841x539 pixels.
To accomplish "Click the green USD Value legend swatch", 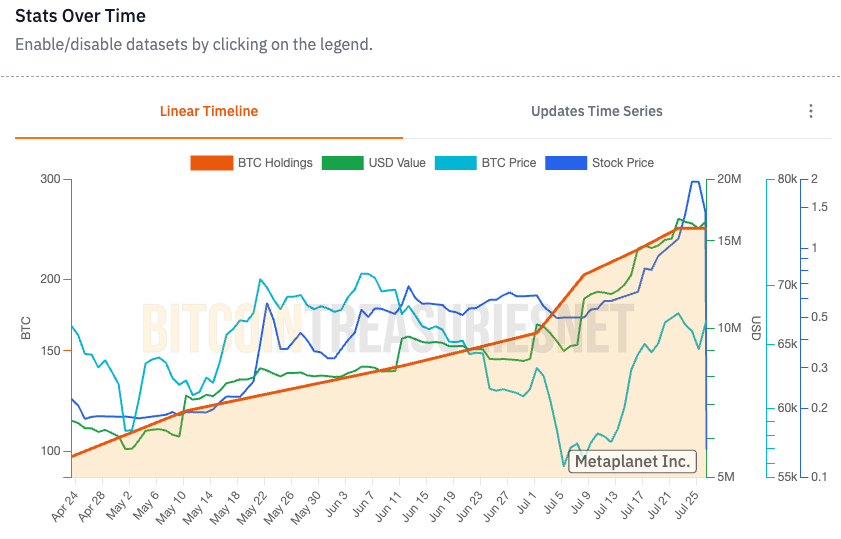I will click(x=342, y=163).
